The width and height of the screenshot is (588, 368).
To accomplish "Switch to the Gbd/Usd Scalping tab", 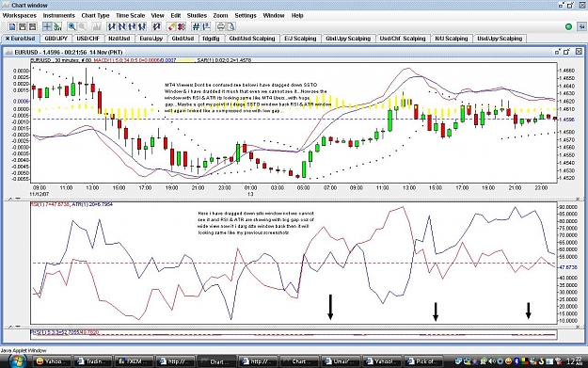I will pyautogui.click(x=252, y=39).
